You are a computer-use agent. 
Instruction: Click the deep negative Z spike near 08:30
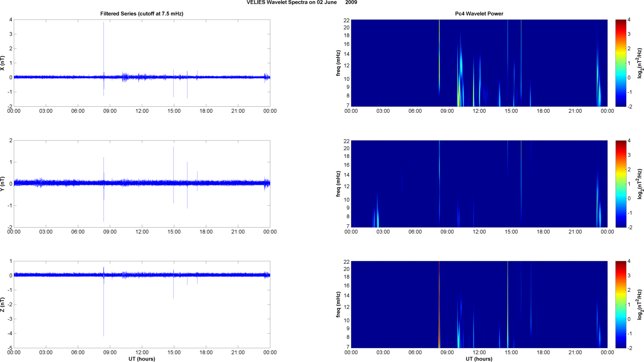click(x=104, y=305)
